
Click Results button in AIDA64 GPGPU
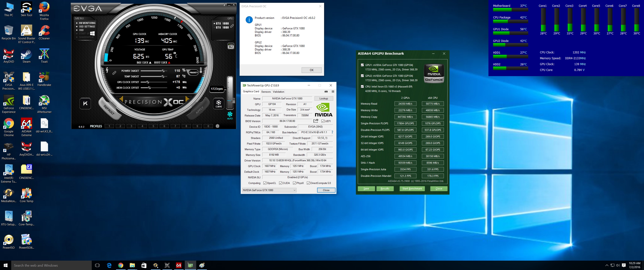385,189
